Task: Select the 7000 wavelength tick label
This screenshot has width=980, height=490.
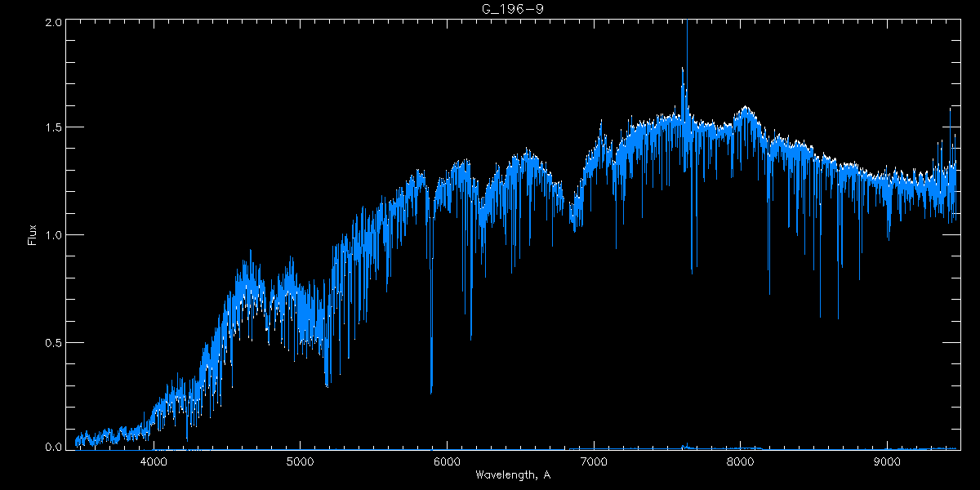Action: [x=594, y=461]
